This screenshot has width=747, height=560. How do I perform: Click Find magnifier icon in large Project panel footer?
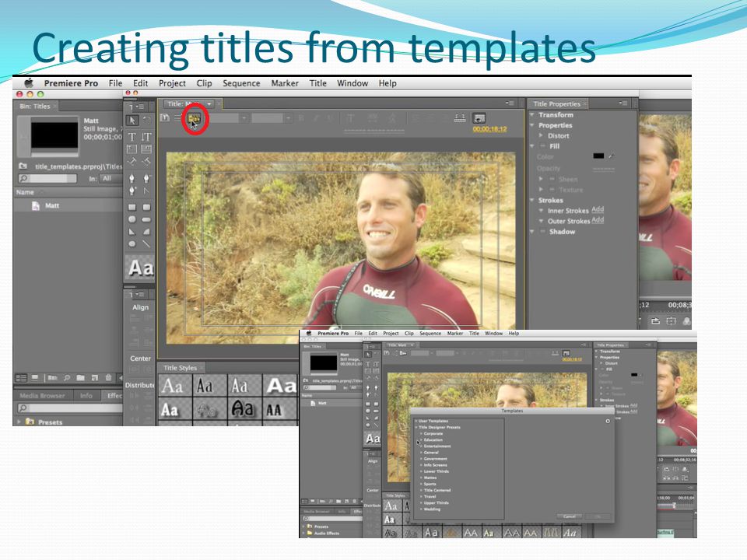pyautogui.click(x=67, y=378)
